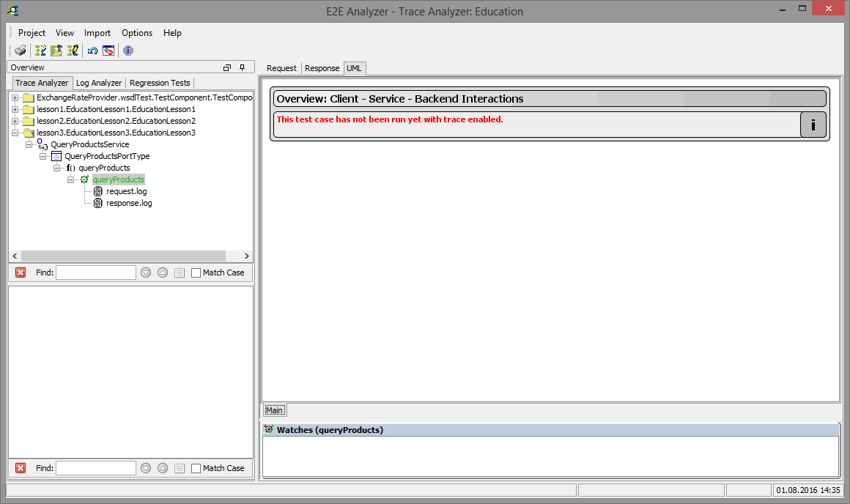Image resolution: width=850 pixels, height=504 pixels.
Task: Click the response.log log icon
Action: tap(97, 203)
